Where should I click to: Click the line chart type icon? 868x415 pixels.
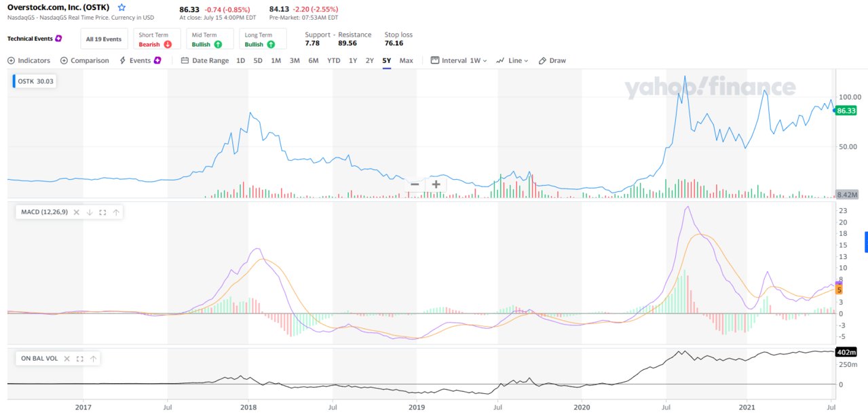[x=500, y=60]
